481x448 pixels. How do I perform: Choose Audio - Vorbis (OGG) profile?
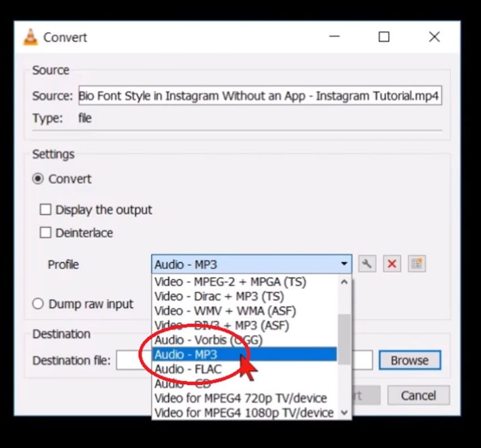(245, 340)
